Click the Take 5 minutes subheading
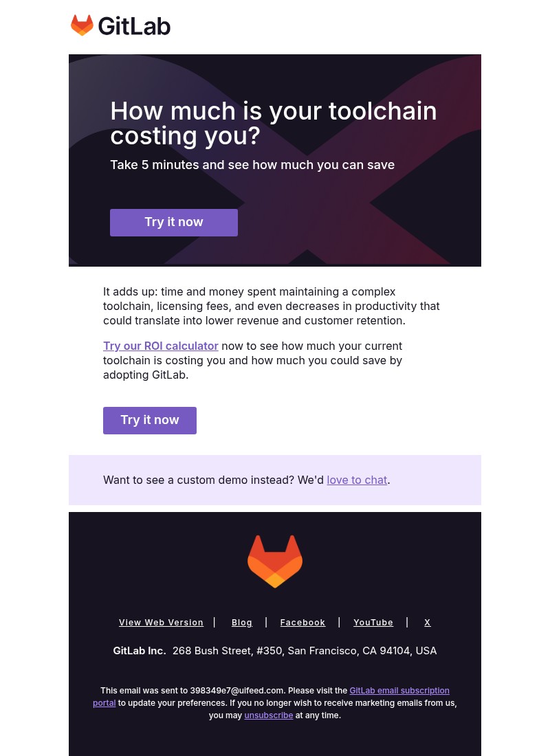 pos(252,164)
